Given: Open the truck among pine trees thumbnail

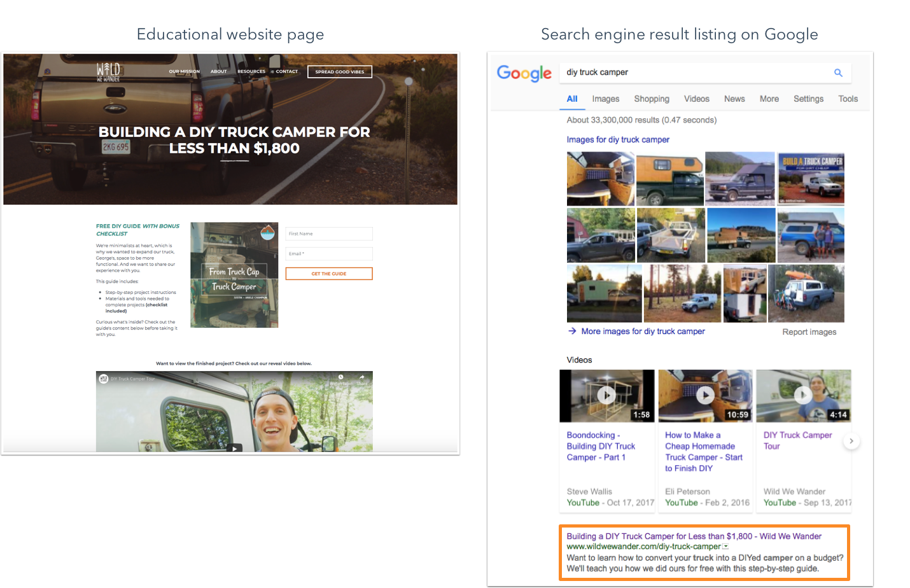Looking at the screenshot, I should click(682, 293).
